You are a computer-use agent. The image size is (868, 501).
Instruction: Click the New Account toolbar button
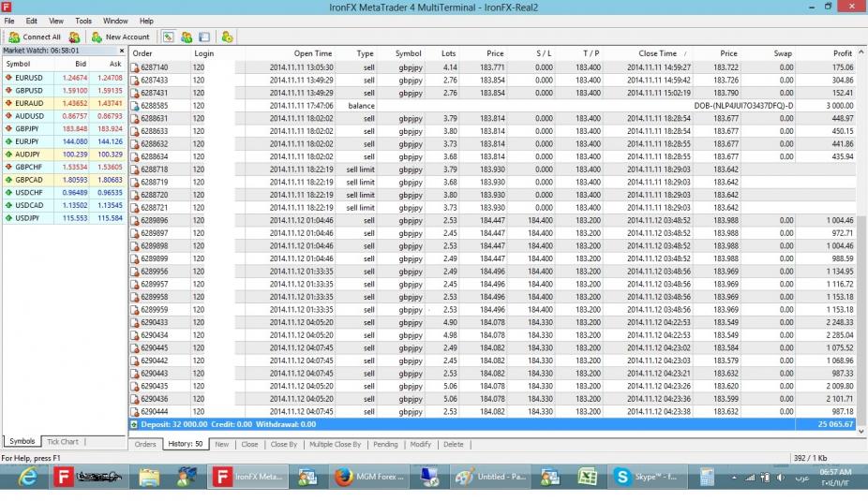click(x=120, y=37)
